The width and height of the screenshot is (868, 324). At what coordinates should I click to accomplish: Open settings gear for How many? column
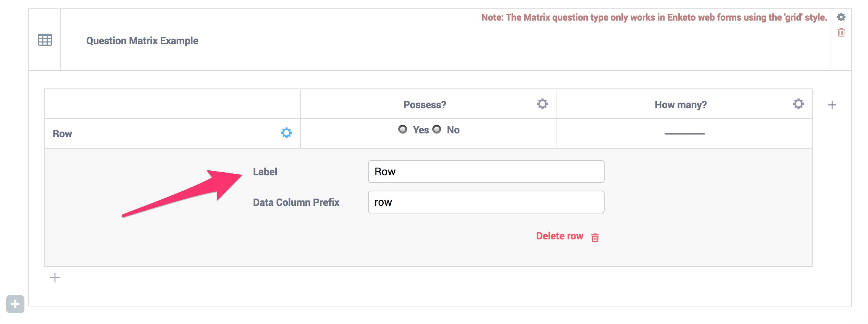(x=798, y=104)
